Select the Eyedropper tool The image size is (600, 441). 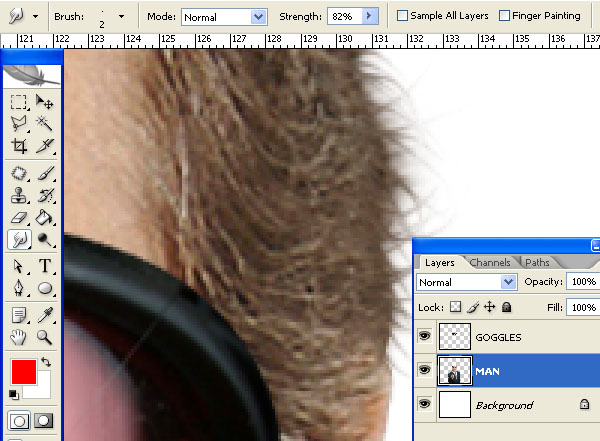coord(44,315)
